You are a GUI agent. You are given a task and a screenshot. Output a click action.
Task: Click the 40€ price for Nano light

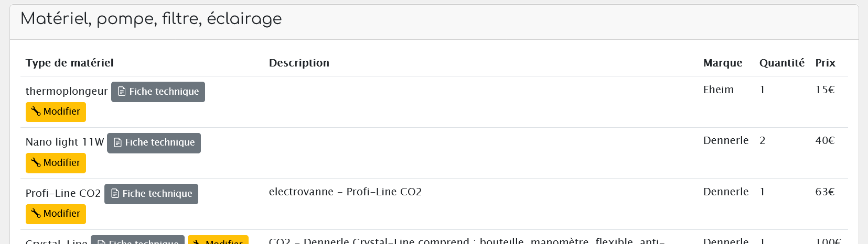[825, 140]
